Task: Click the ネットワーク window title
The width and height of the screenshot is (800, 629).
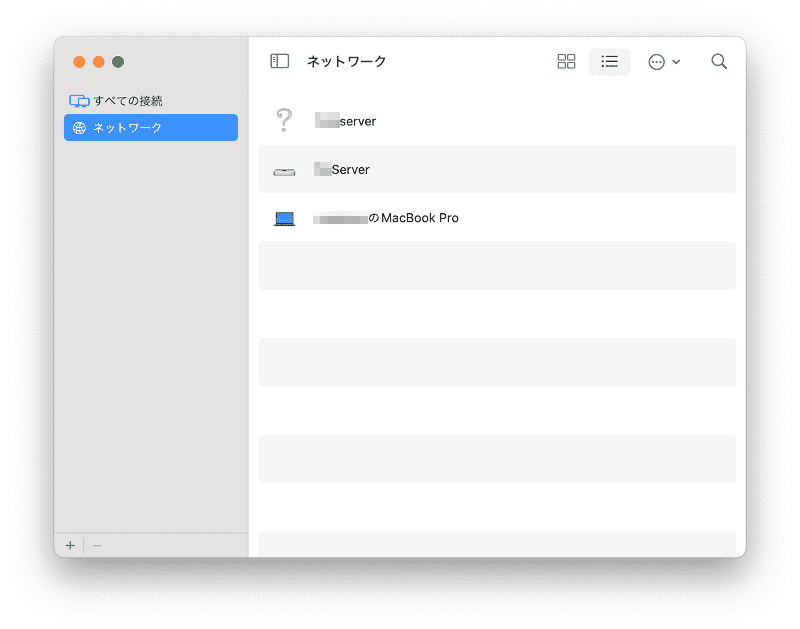Action: [346, 62]
